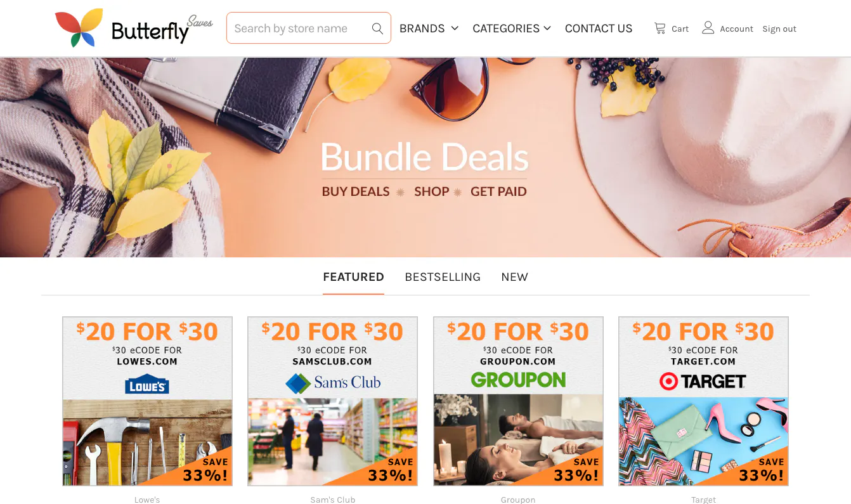The image size is (851, 504).
Task: Click the Butterfly Saves logo
Action: point(134,28)
